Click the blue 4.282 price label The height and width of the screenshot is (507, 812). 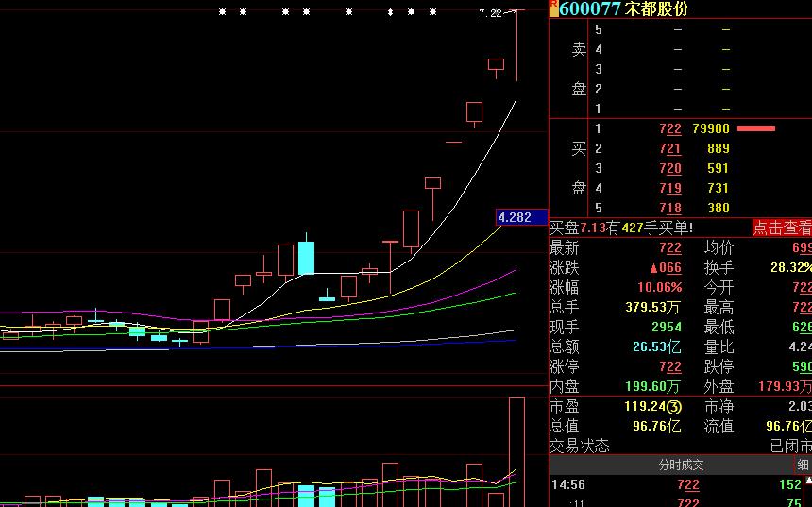tap(521, 217)
